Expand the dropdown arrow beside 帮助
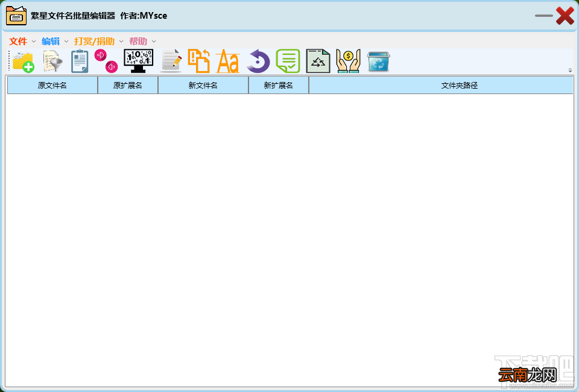579x392 pixels. pos(154,42)
